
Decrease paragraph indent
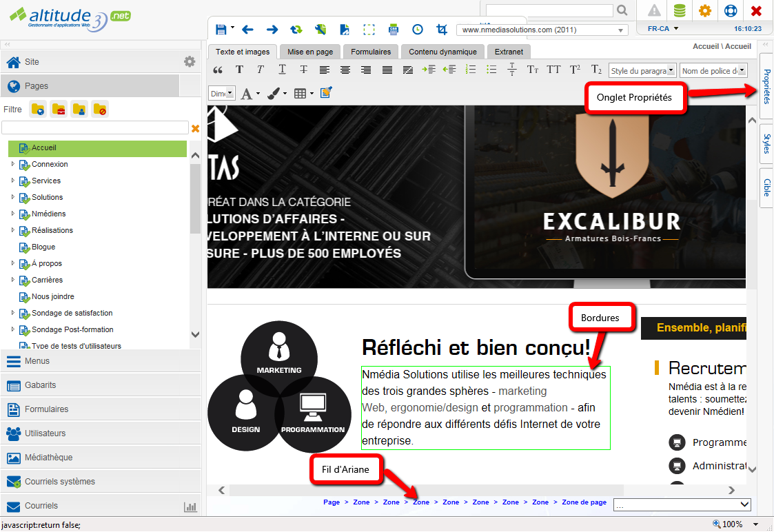click(449, 70)
